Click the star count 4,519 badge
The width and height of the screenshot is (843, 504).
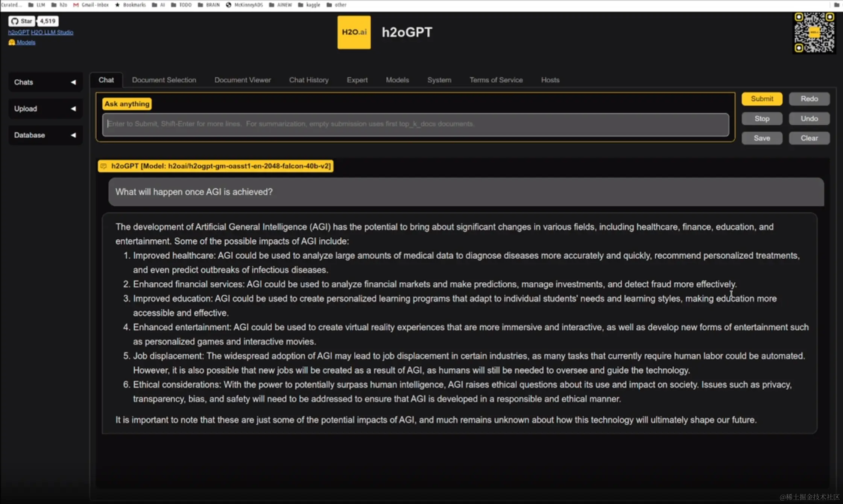pyautogui.click(x=48, y=21)
